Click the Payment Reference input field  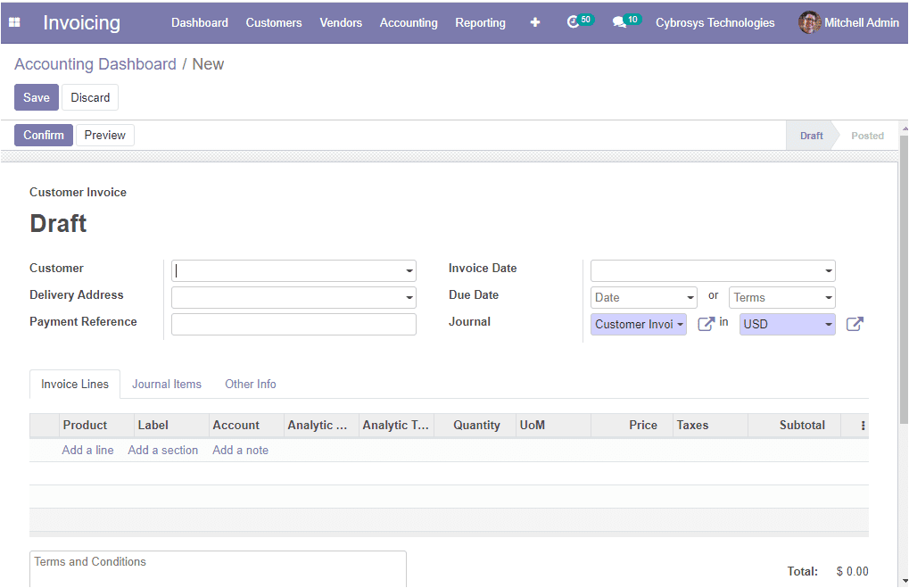pyautogui.click(x=293, y=324)
